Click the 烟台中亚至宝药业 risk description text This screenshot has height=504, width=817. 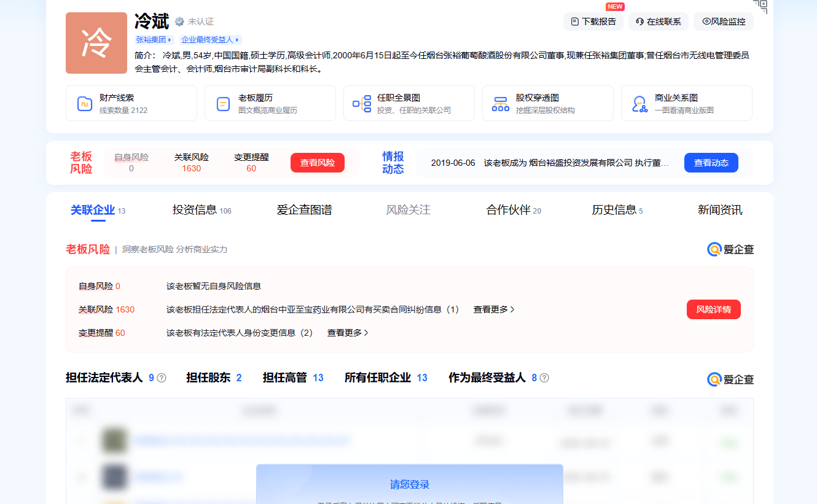(313, 309)
